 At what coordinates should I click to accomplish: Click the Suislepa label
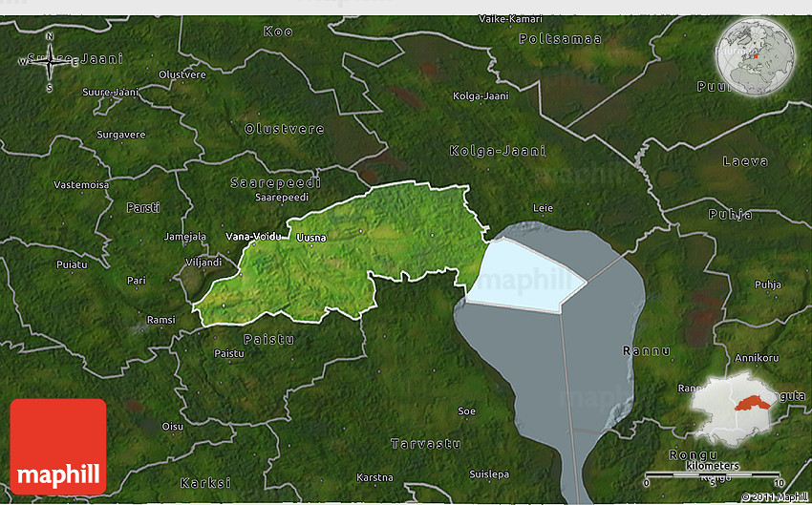coord(489,474)
